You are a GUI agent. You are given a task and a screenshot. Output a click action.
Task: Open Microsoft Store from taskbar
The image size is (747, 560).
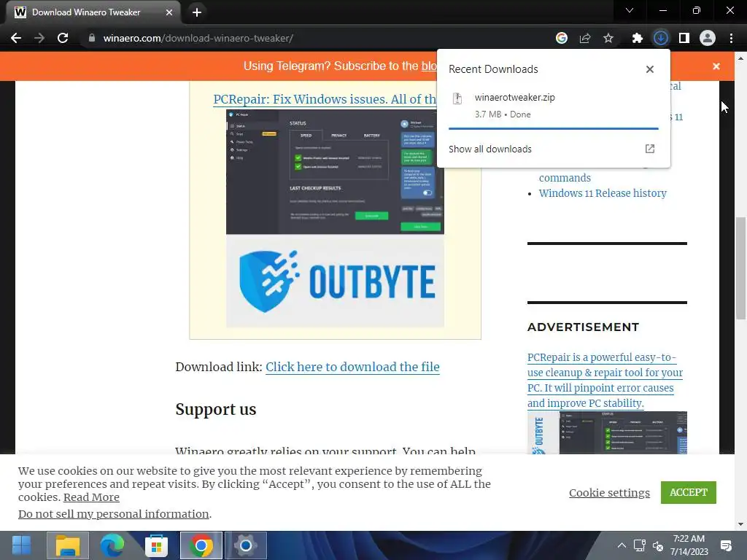tap(156, 545)
